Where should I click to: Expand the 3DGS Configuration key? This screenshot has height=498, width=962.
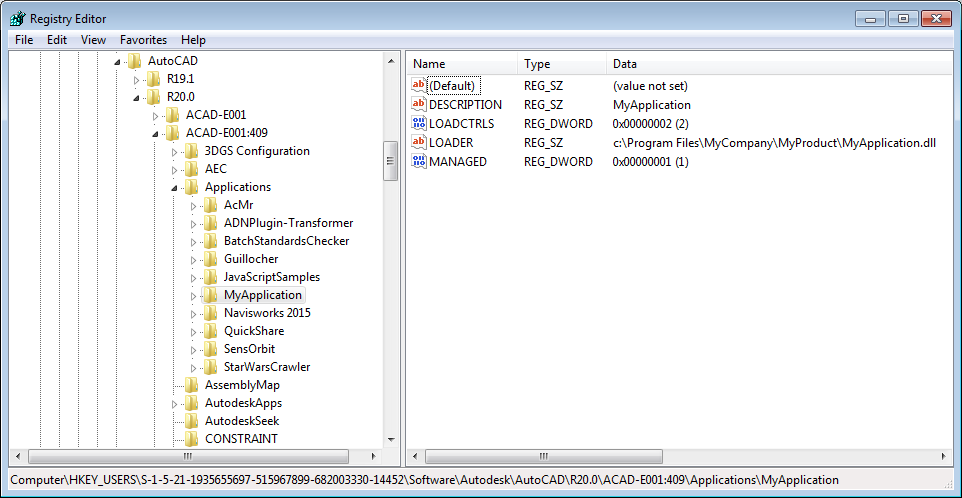click(175, 152)
